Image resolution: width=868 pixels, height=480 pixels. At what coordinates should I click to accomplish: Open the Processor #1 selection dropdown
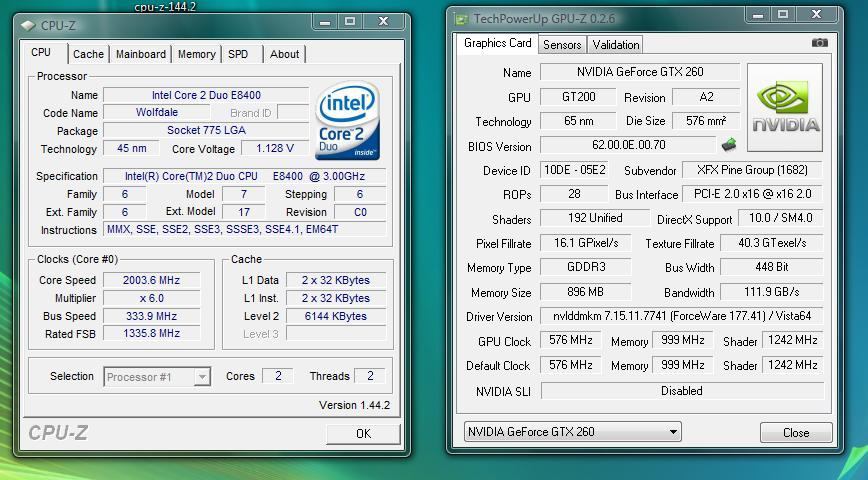coord(157,377)
